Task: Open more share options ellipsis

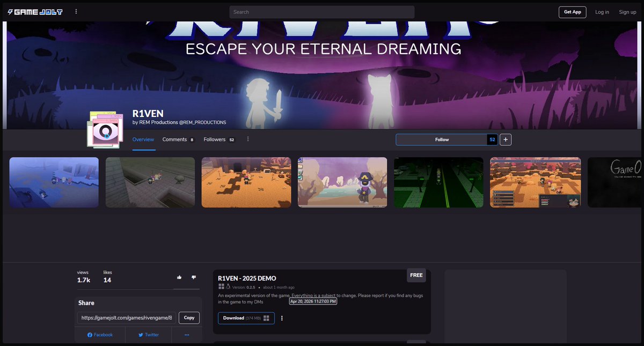Action: point(187,335)
